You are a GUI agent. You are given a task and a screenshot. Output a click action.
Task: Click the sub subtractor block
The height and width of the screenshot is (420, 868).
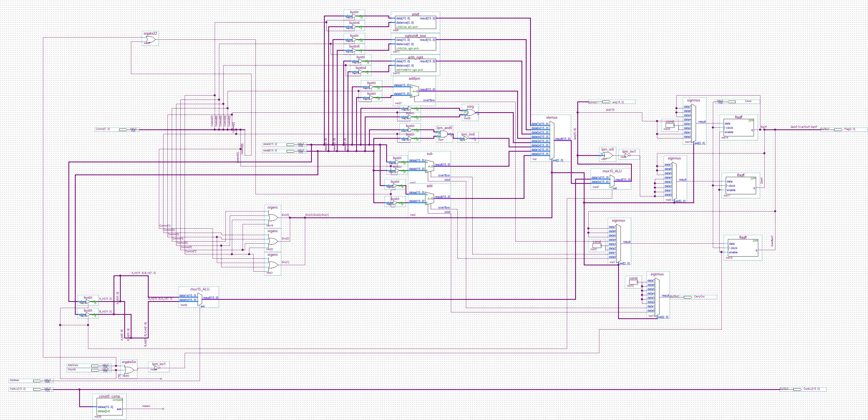(x=429, y=167)
